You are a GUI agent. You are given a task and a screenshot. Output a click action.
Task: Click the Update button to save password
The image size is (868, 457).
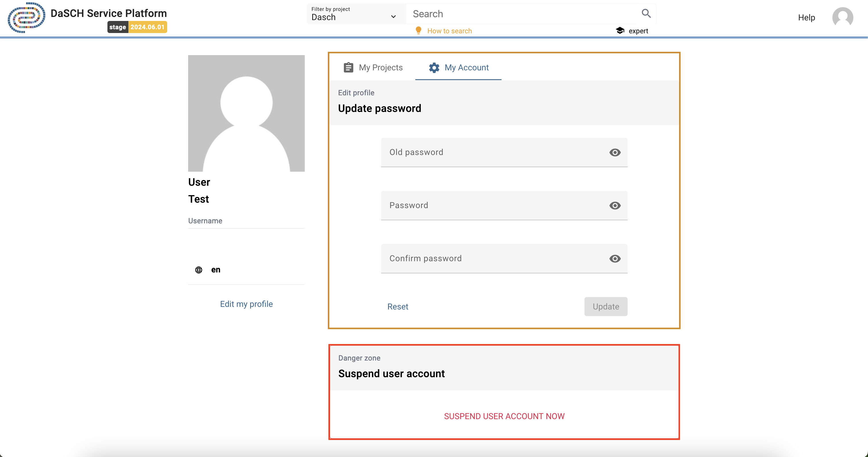point(606,306)
